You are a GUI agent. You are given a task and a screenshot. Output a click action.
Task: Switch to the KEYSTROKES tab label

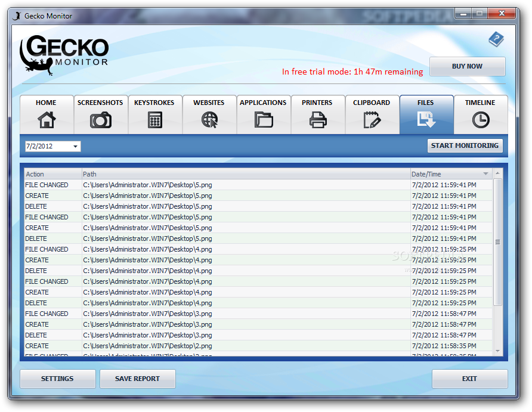(x=154, y=103)
